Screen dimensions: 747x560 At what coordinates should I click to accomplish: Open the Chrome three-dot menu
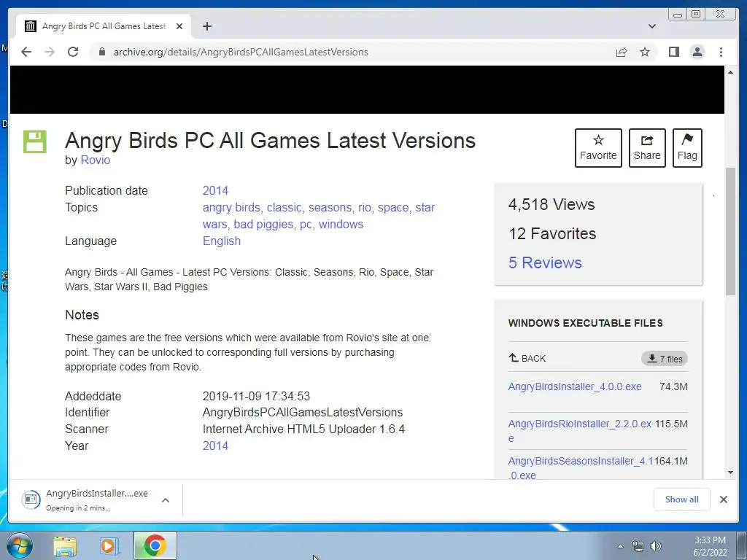tap(721, 52)
